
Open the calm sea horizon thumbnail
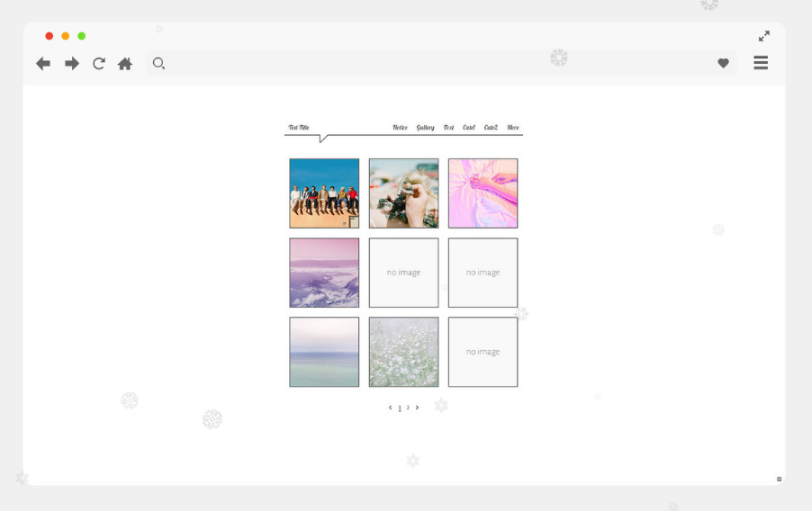pos(324,352)
